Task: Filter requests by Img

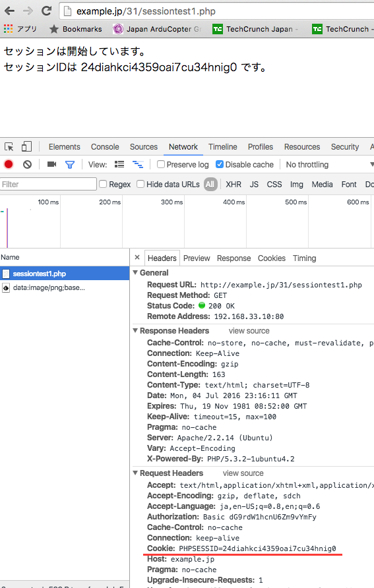Action: tap(296, 184)
